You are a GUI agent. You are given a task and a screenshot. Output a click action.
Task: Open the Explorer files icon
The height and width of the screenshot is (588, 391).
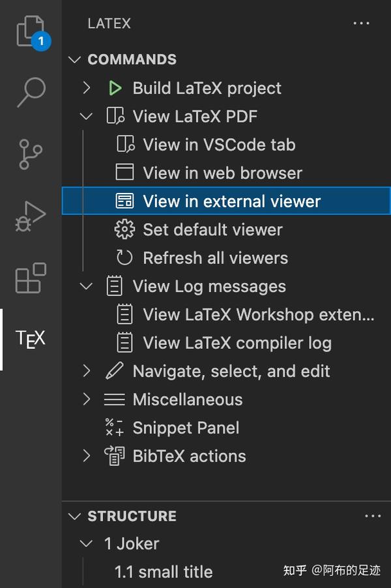30,32
